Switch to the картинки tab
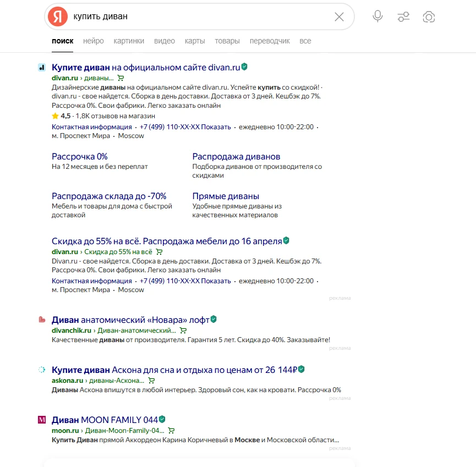This screenshot has width=476, height=467. [x=129, y=41]
